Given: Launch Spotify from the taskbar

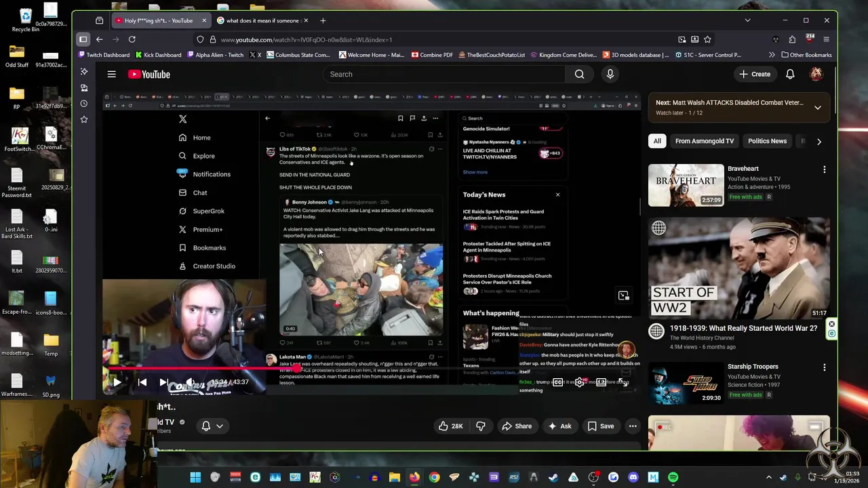Looking at the screenshot, I should (x=673, y=478).
